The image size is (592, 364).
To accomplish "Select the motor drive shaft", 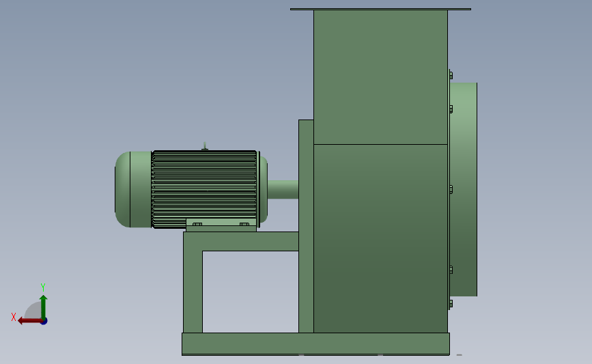I will click(x=283, y=190).
